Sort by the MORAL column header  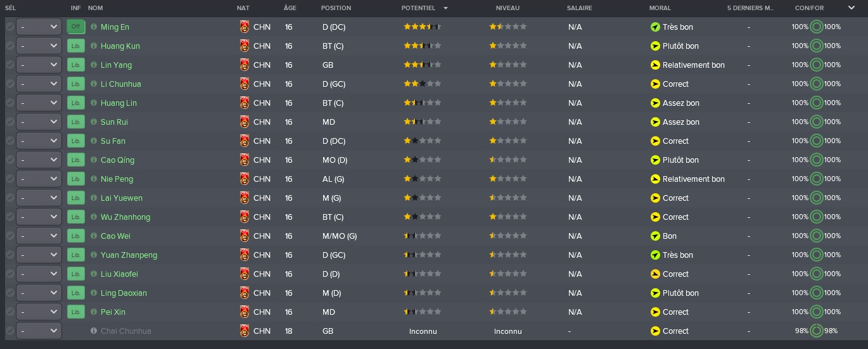(x=660, y=8)
